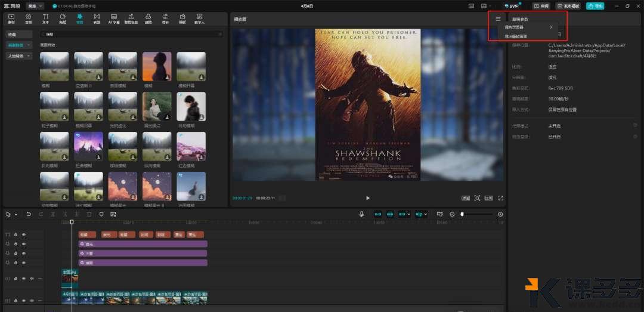Click the filter icon in effects search bar
644x312 pixels.
coord(220,35)
